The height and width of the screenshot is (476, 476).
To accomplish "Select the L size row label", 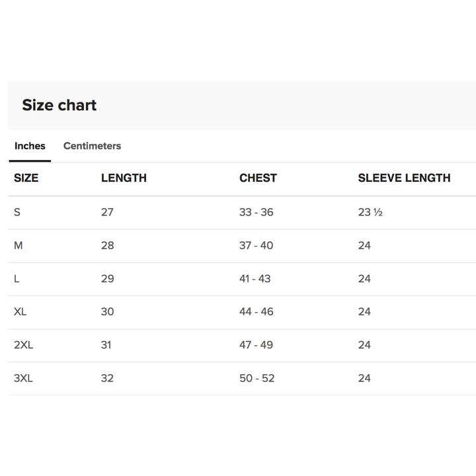I will 17,278.
